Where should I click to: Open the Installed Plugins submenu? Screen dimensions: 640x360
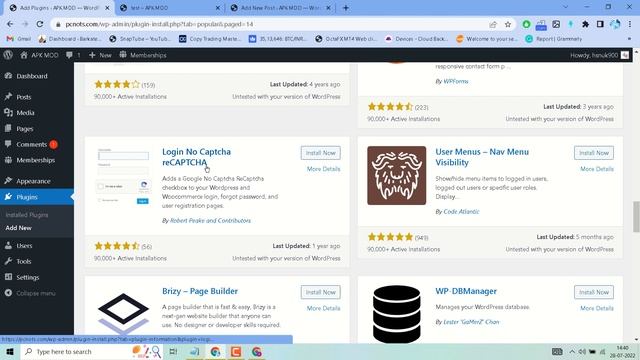(x=27, y=215)
